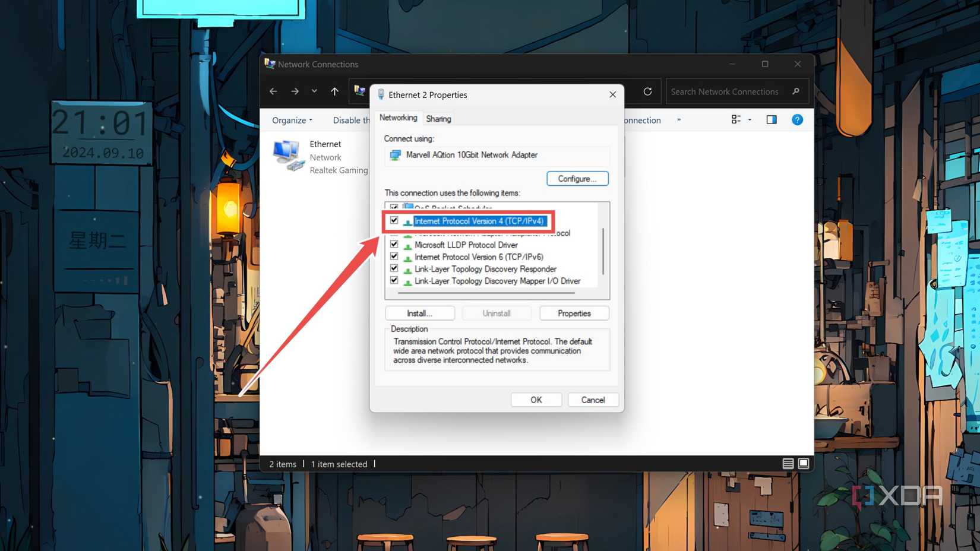The width and height of the screenshot is (980, 551).
Task: Click the Ethernet connection icon
Action: [287, 154]
